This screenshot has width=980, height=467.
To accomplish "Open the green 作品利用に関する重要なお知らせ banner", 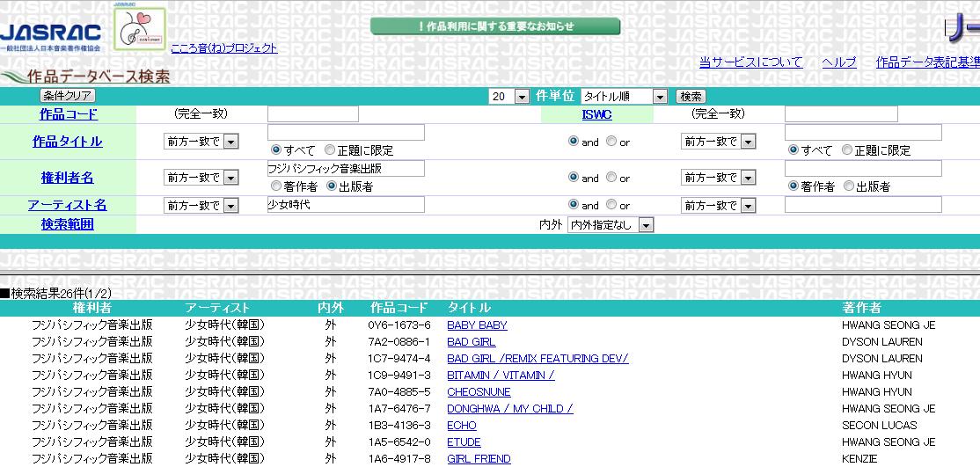I will coord(495,26).
